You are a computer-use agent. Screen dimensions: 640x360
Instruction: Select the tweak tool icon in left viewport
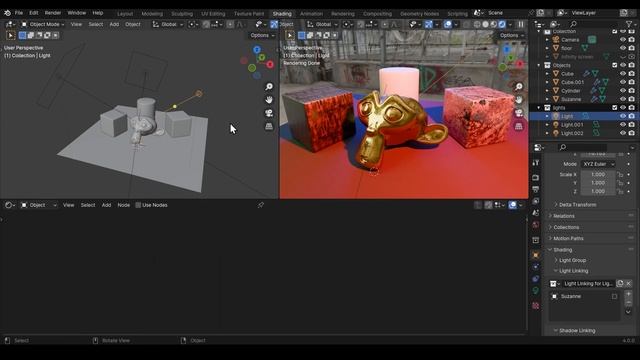pyautogui.click(x=11, y=36)
